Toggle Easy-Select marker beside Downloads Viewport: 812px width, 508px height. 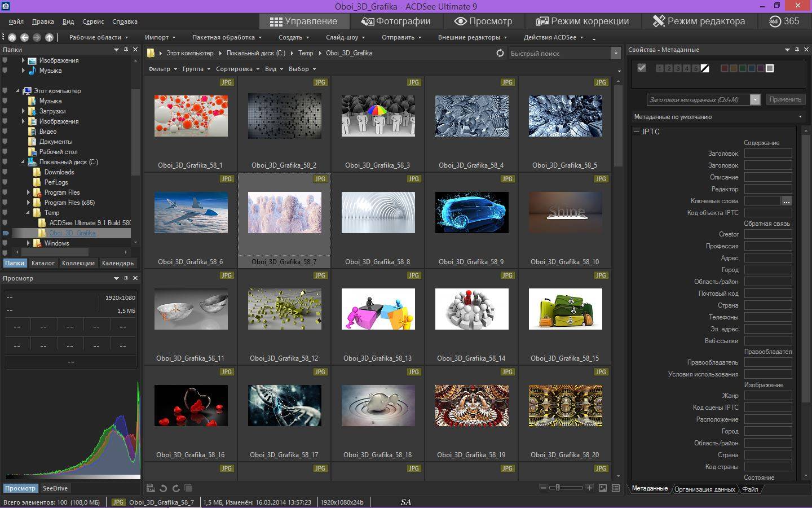(x=5, y=172)
